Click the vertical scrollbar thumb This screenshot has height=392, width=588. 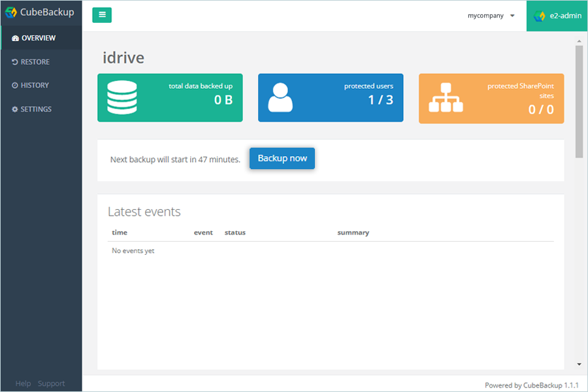pos(579,101)
